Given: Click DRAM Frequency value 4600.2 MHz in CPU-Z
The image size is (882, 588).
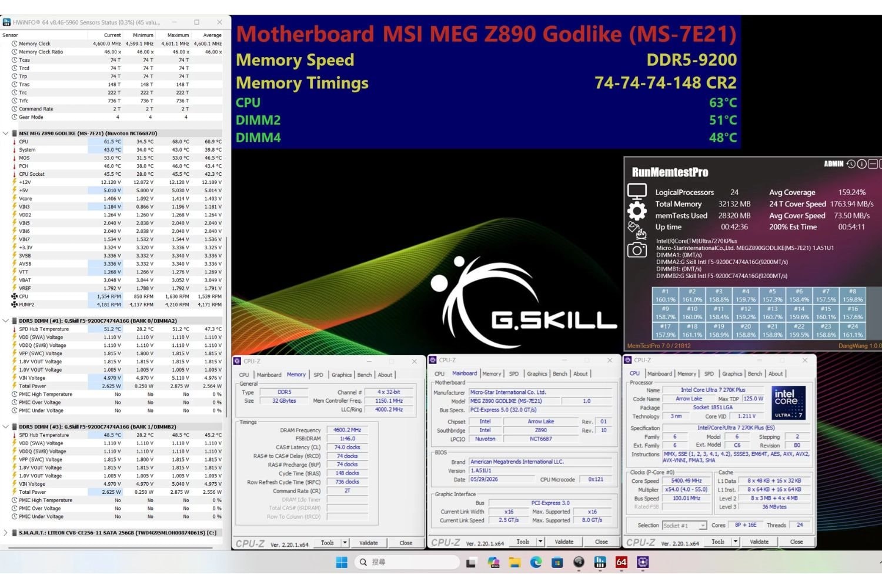Looking at the screenshot, I should click(347, 430).
